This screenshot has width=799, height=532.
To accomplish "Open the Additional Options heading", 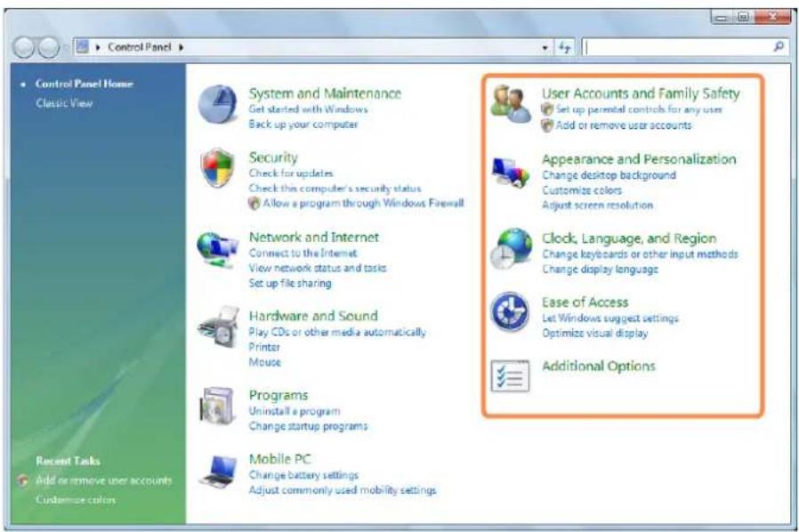I will pos(598,366).
